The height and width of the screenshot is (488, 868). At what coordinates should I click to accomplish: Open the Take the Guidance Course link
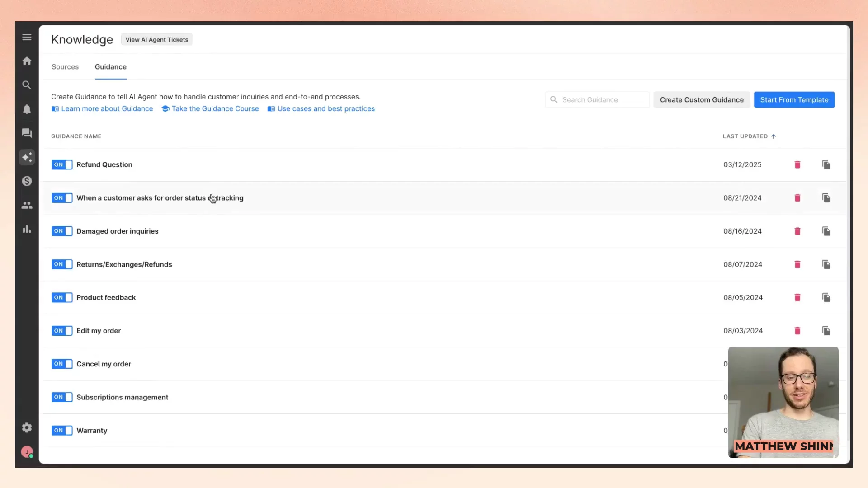[215, 109]
